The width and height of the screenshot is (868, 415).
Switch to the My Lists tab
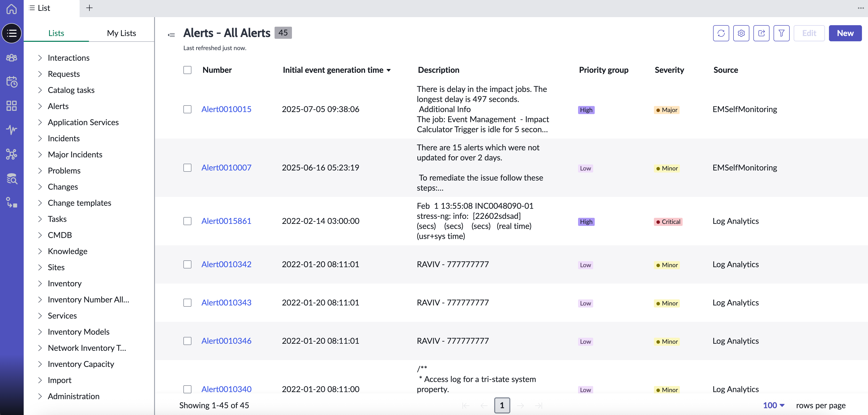tap(121, 33)
